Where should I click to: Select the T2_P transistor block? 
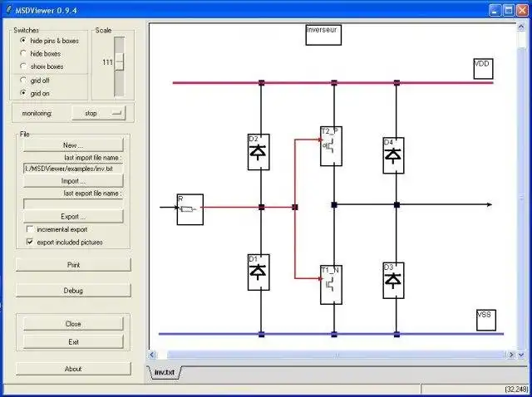(x=331, y=146)
